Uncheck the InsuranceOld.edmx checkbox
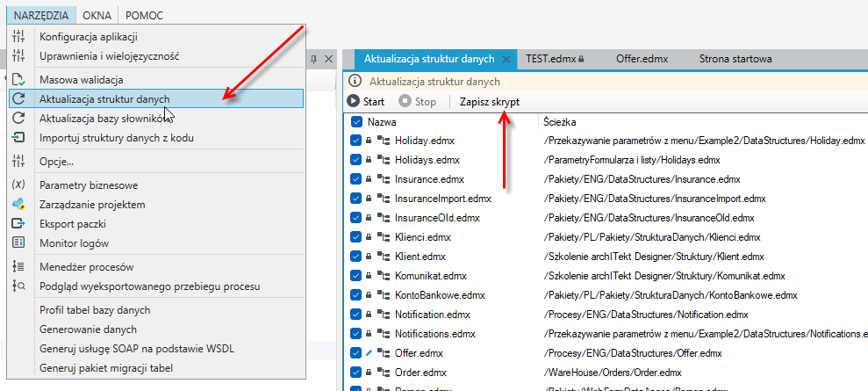 coord(356,218)
